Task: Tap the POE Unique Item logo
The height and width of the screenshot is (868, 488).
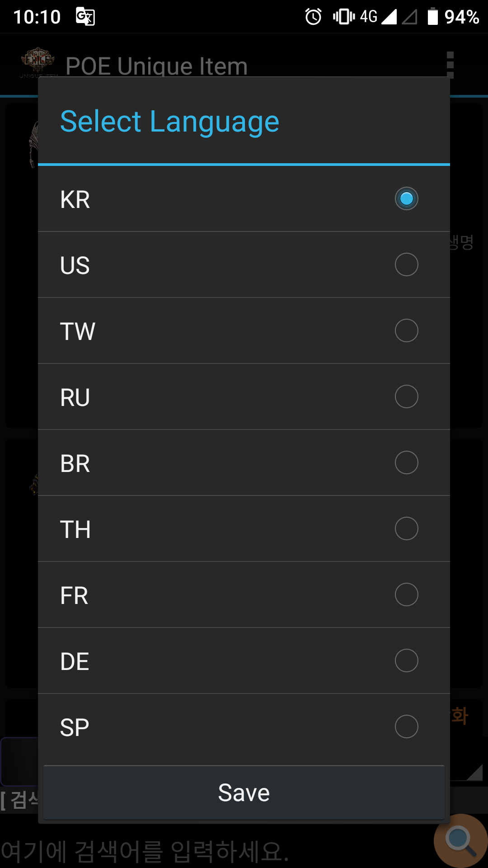Action: click(38, 62)
